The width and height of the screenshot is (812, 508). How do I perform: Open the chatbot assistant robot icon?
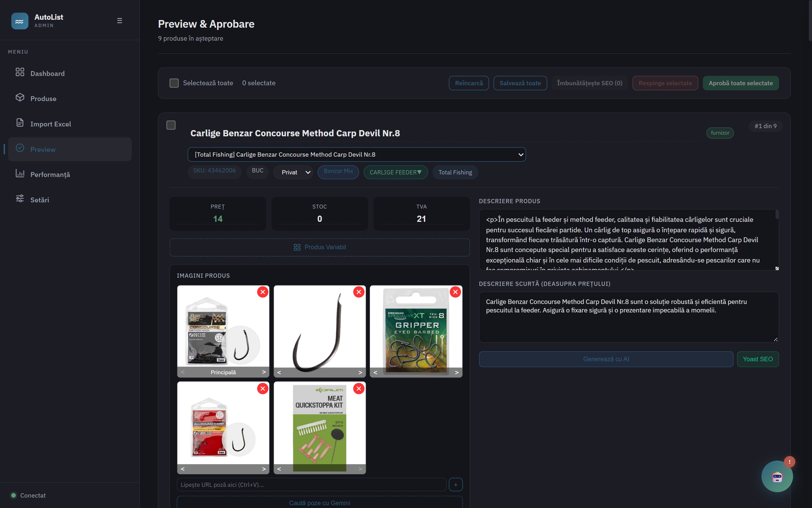click(777, 476)
